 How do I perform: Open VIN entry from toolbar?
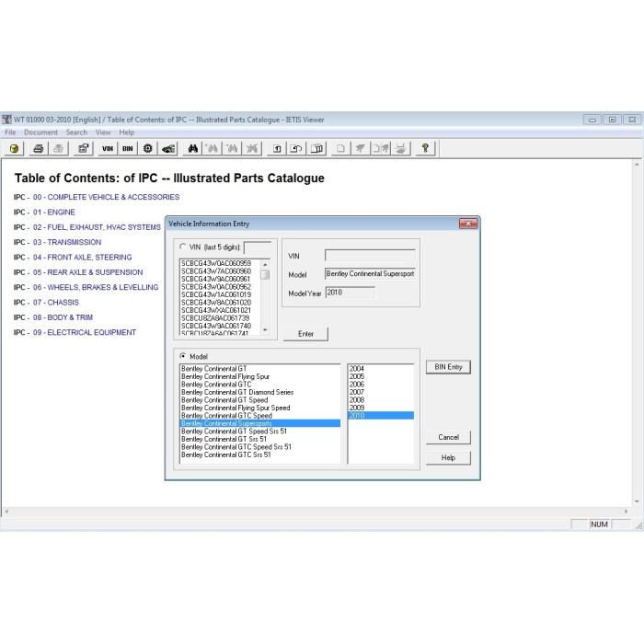108,149
